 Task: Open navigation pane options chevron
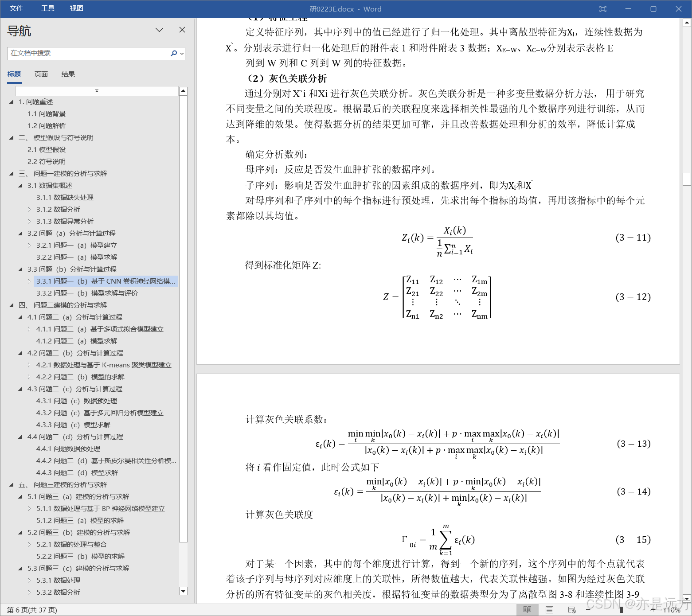[x=160, y=30]
